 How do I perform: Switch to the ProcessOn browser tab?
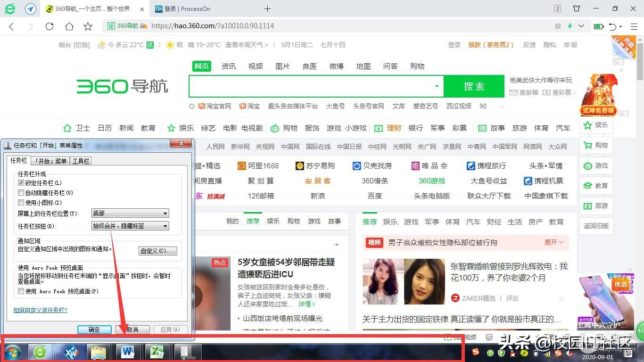coord(193,8)
